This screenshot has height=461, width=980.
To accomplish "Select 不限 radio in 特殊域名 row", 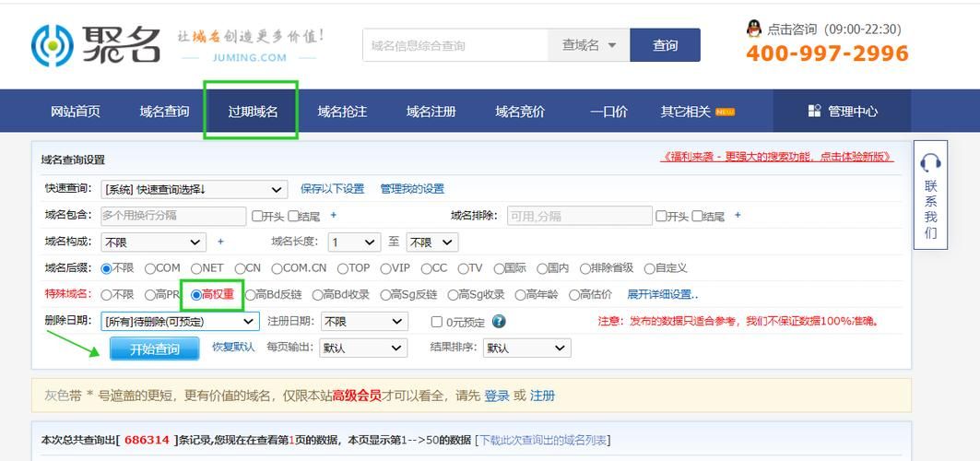I will pyautogui.click(x=106, y=295).
